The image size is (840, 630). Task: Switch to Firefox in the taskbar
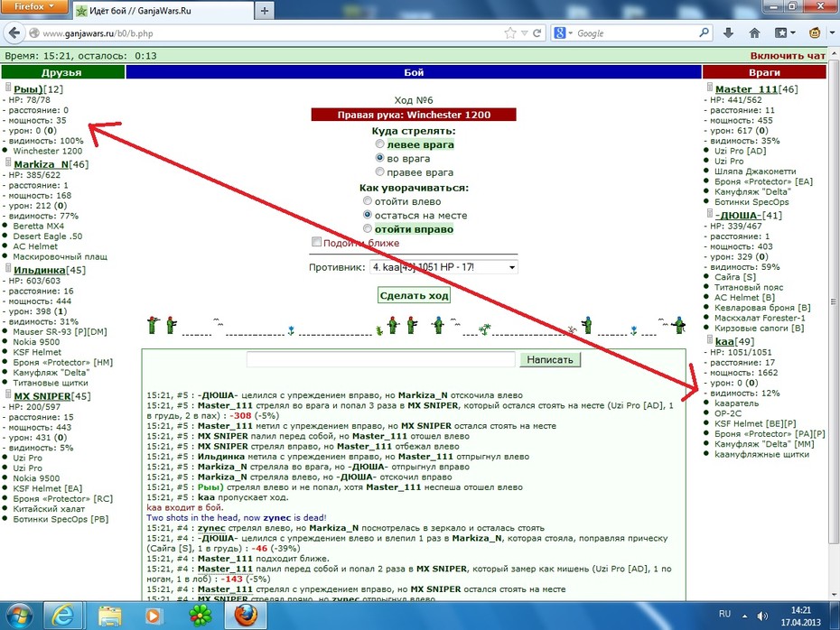pyautogui.click(x=246, y=616)
